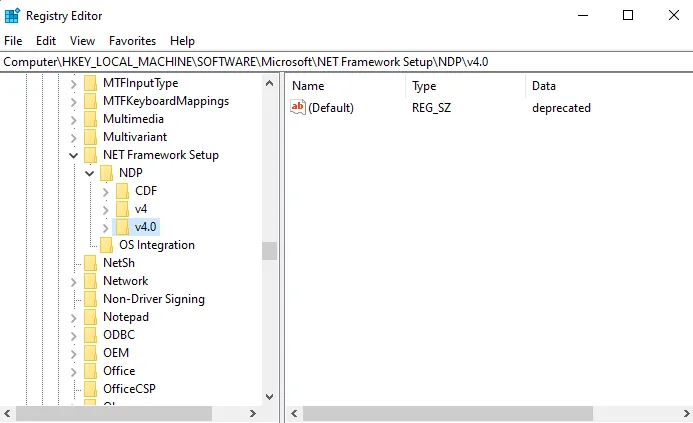693x423 pixels.
Task: Click values pane horizontal scroll left arrow
Action: (x=294, y=413)
